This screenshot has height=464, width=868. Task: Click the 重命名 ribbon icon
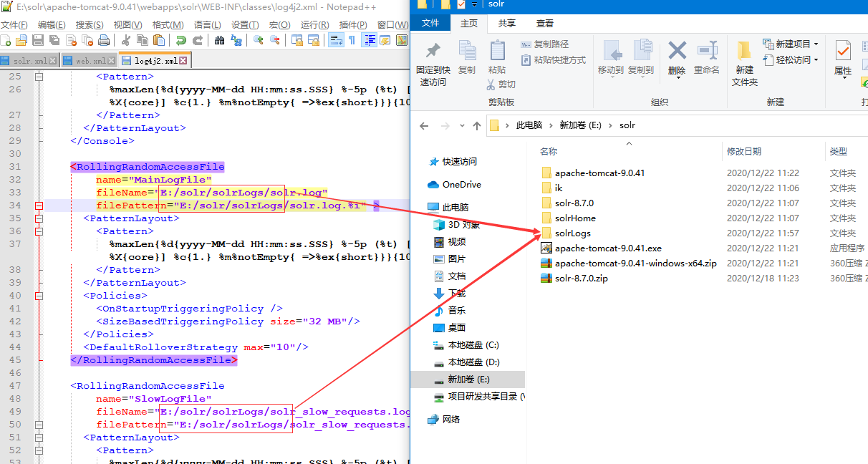(707, 57)
